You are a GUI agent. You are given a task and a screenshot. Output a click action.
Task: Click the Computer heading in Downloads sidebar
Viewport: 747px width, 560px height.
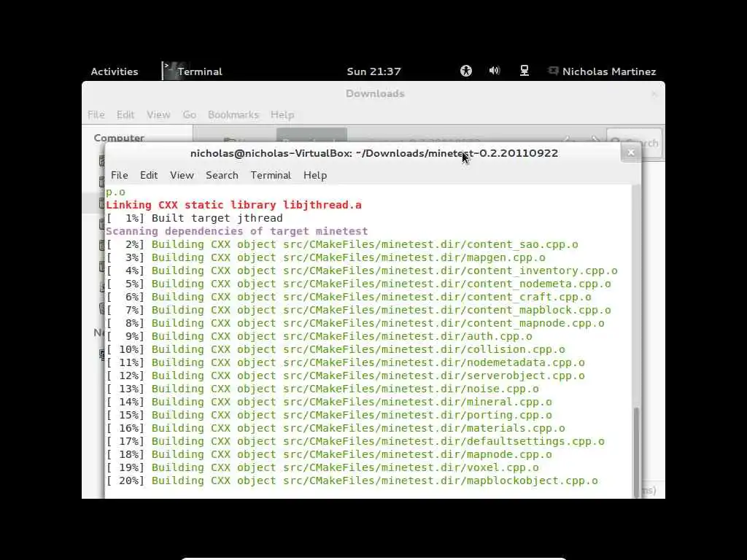coord(119,138)
